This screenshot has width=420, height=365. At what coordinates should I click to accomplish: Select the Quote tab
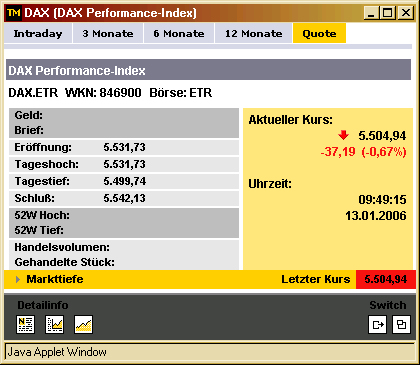319,33
